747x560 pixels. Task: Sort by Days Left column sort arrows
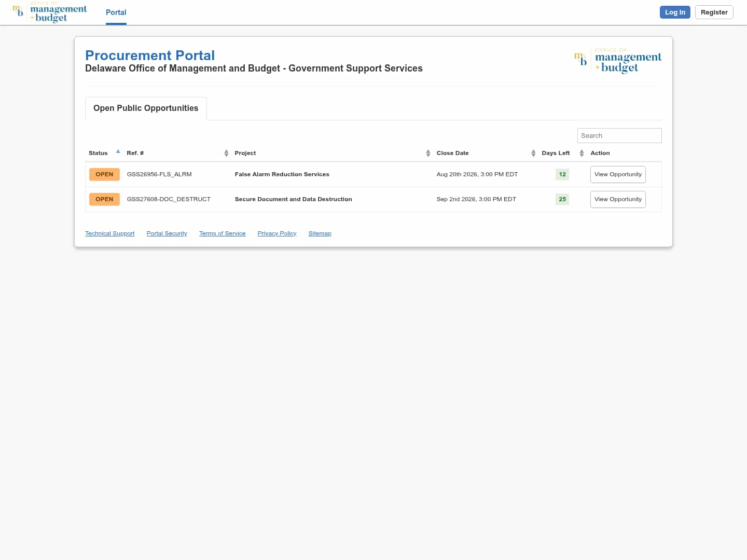click(x=582, y=153)
